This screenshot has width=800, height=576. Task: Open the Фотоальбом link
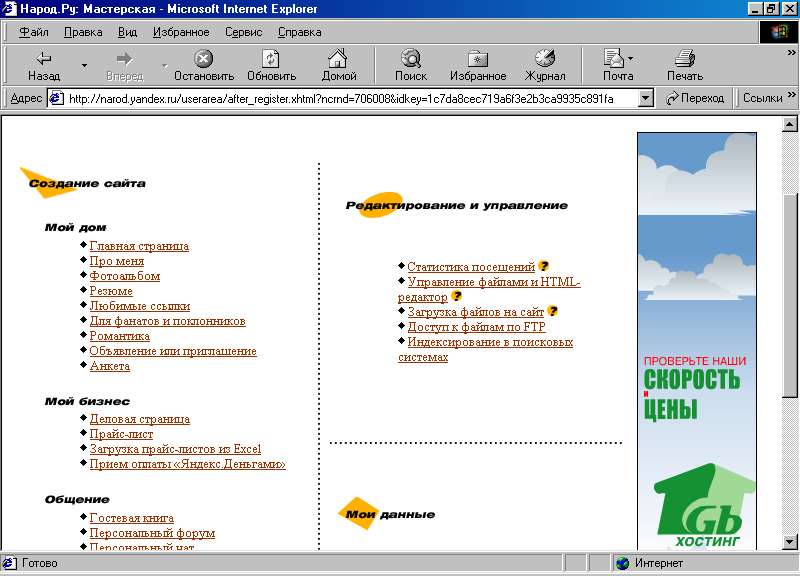point(124,276)
